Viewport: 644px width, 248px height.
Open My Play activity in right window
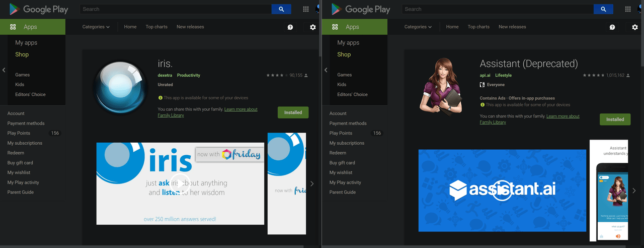point(345,182)
